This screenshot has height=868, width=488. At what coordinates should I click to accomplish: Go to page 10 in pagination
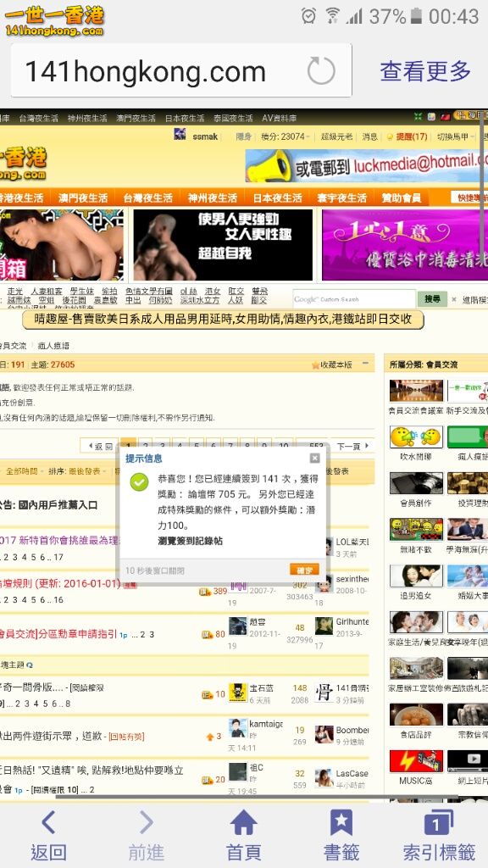coord(283,446)
